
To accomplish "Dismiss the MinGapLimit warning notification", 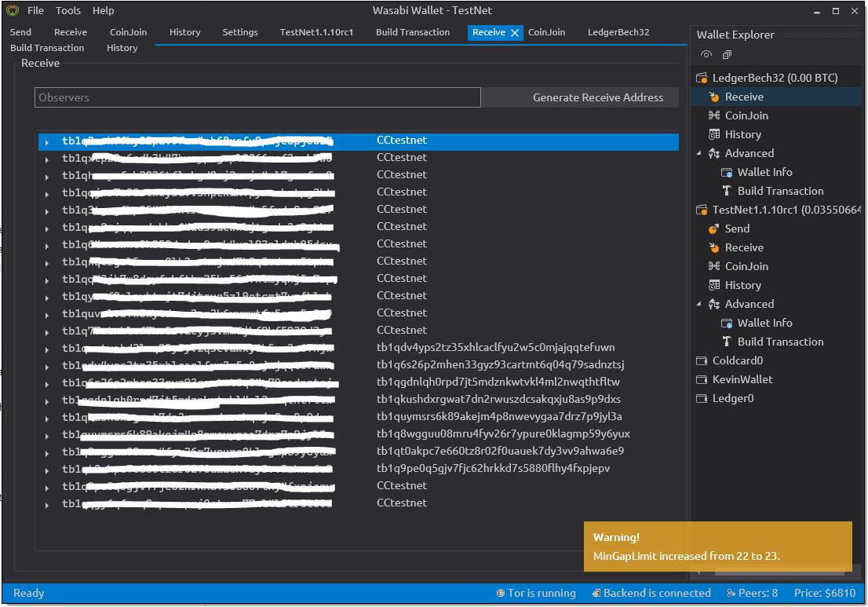I will point(718,546).
